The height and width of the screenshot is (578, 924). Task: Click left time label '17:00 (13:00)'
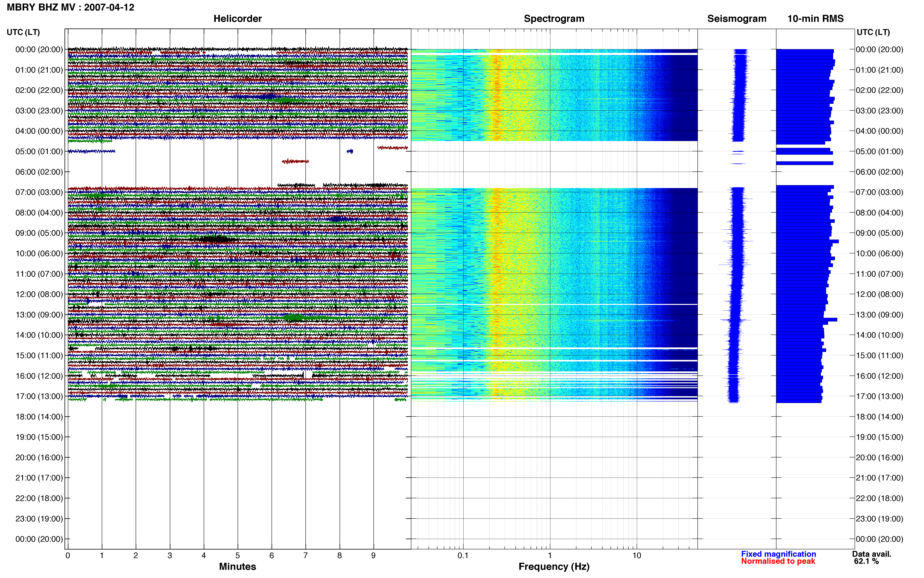point(39,396)
